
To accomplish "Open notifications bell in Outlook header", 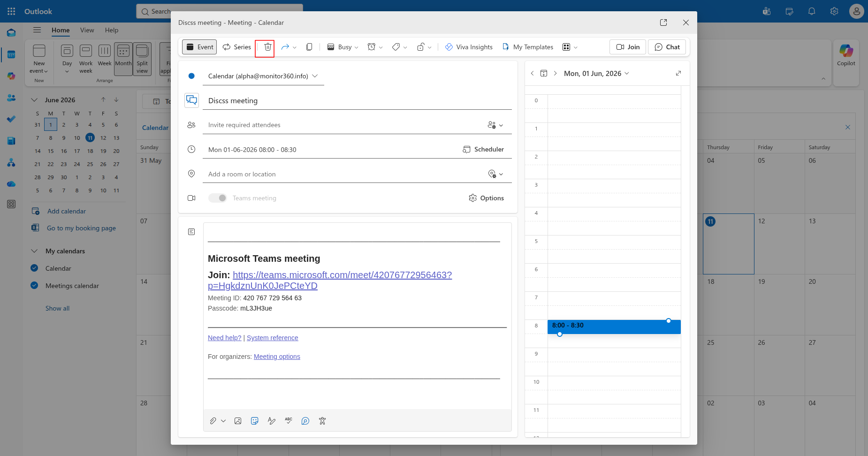I will [x=812, y=11].
